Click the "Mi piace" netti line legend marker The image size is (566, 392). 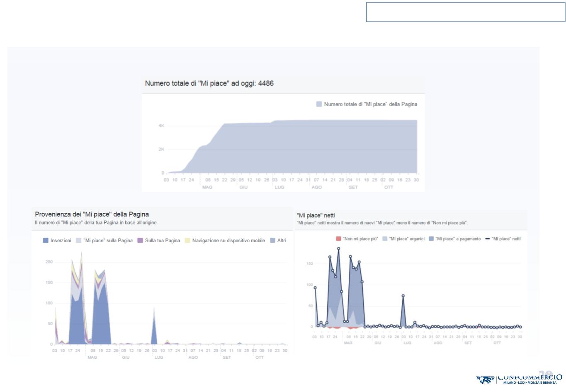pos(487,239)
